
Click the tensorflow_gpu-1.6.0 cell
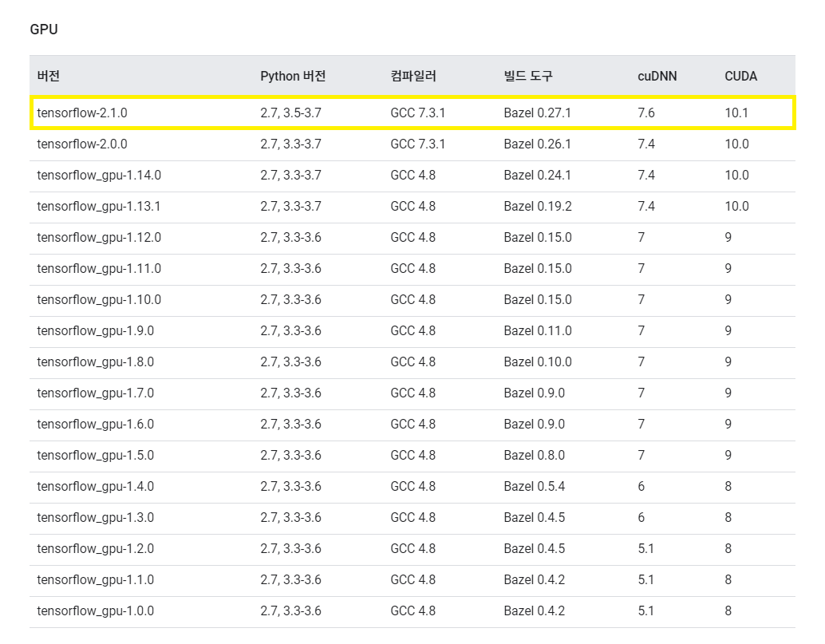click(95, 423)
